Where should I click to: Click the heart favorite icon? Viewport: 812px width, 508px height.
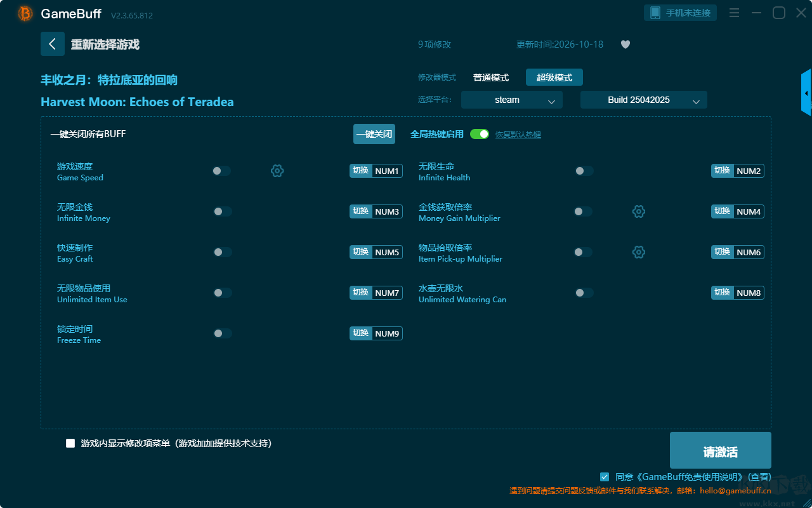pos(625,44)
